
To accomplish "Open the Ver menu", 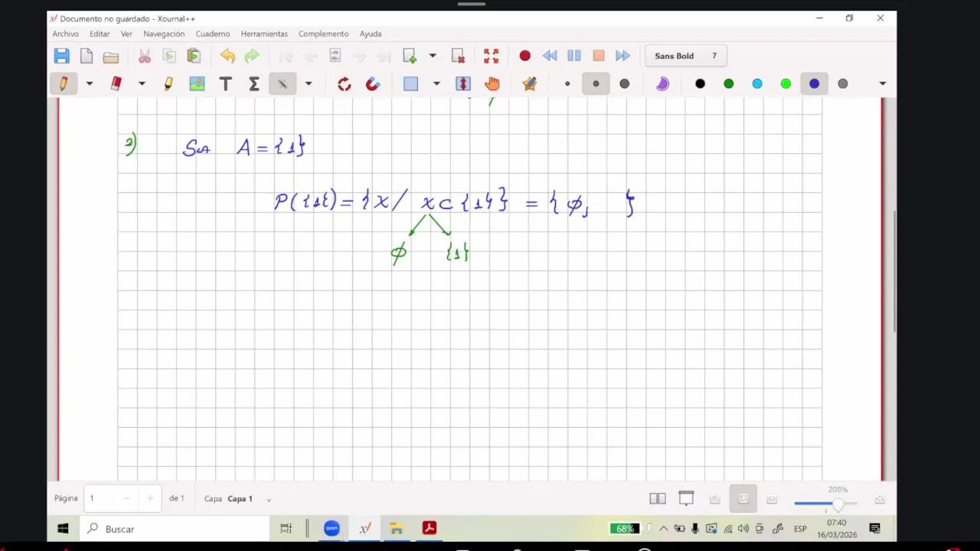I will (126, 34).
